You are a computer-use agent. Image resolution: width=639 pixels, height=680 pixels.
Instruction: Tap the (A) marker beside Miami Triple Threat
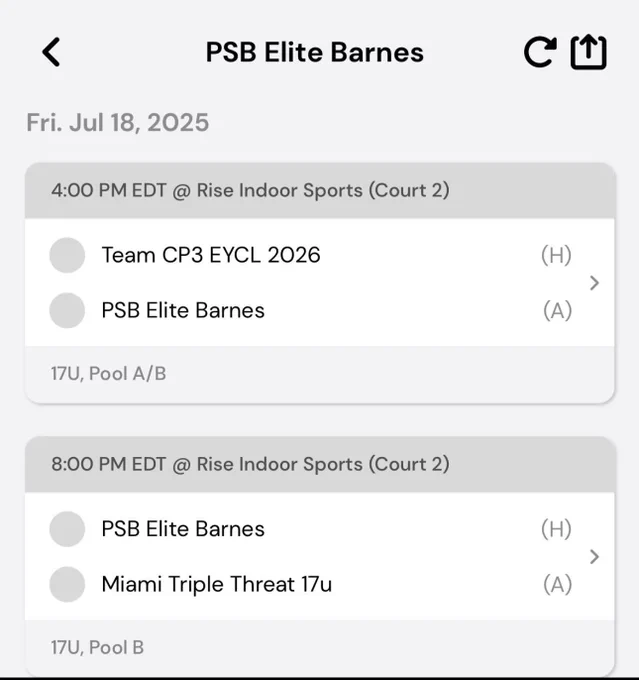point(557,585)
